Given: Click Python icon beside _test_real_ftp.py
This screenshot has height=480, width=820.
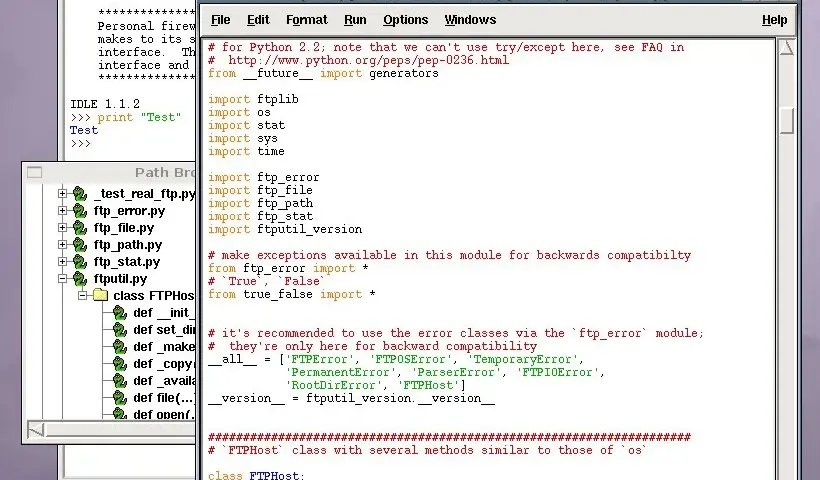Looking at the screenshot, I should click(x=79, y=194).
